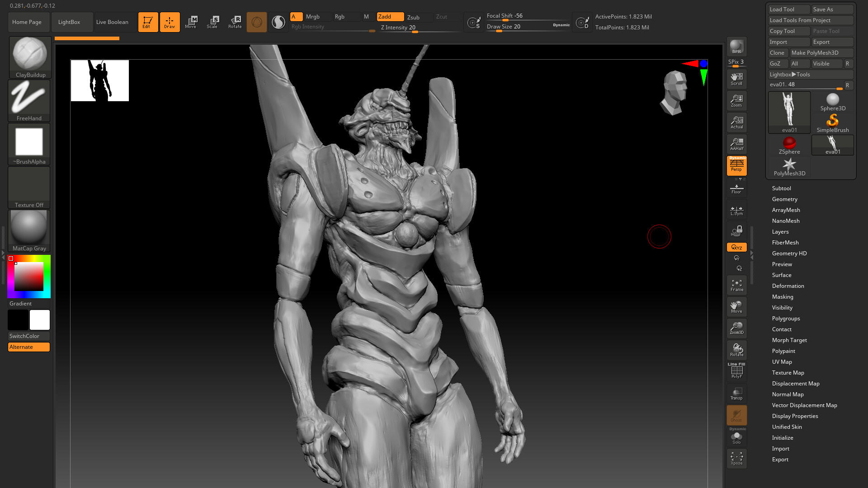Select the eva01 tool thumbnail
Image resolution: width=868 pixels, height=488 pixels.
click(789, 113)
